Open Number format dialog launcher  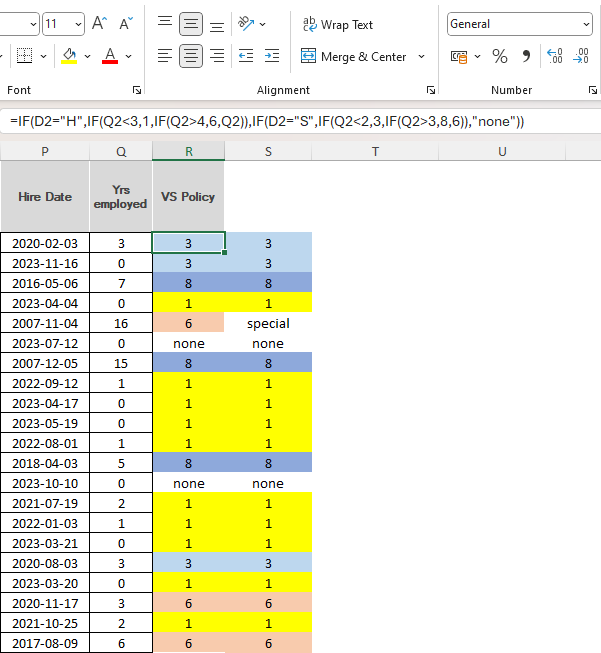pyautogui.click(x=593, y=90)
